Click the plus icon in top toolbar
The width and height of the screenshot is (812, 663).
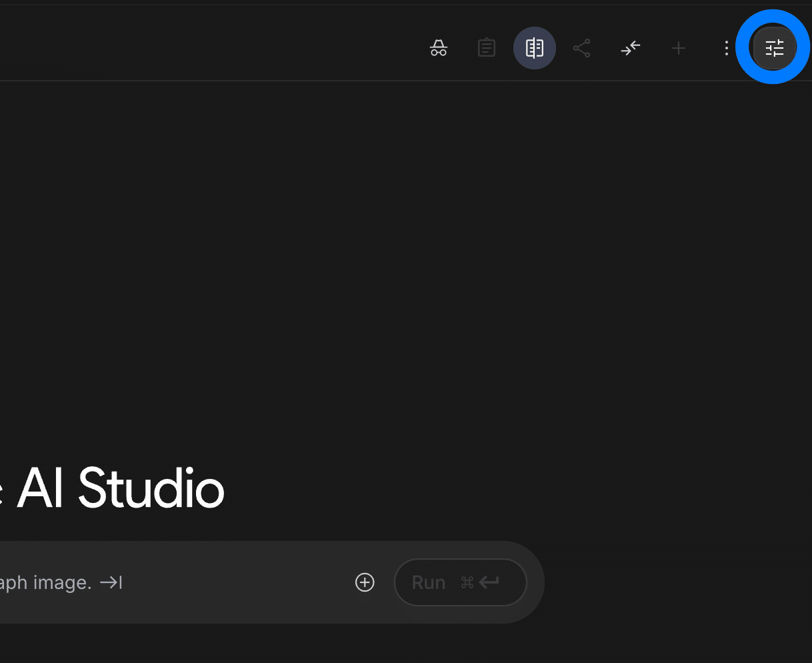pos(679,48)
